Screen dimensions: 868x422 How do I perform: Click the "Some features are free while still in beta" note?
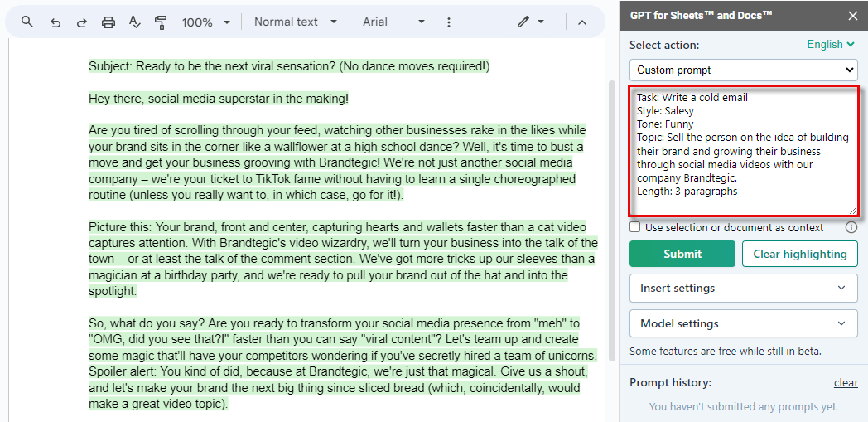coord(726,351)
